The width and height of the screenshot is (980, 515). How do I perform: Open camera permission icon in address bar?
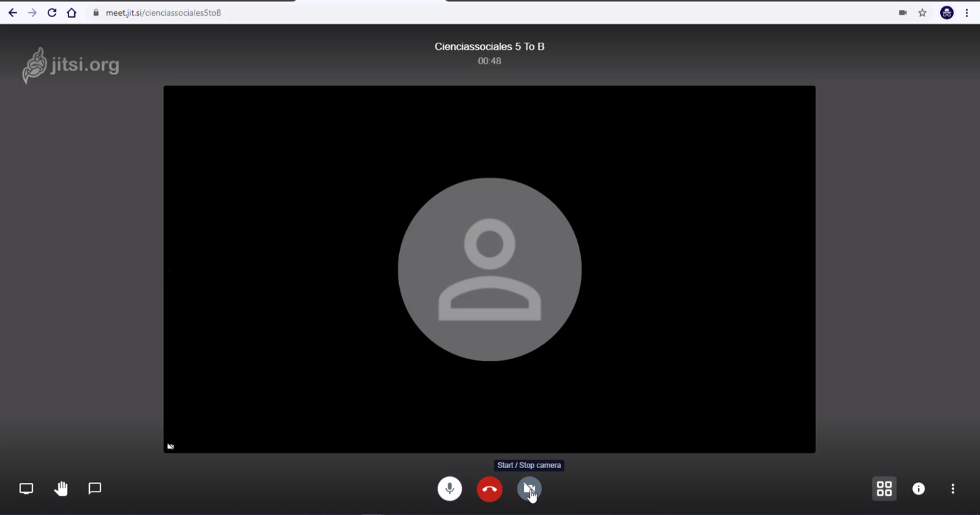tap(902, 13)
